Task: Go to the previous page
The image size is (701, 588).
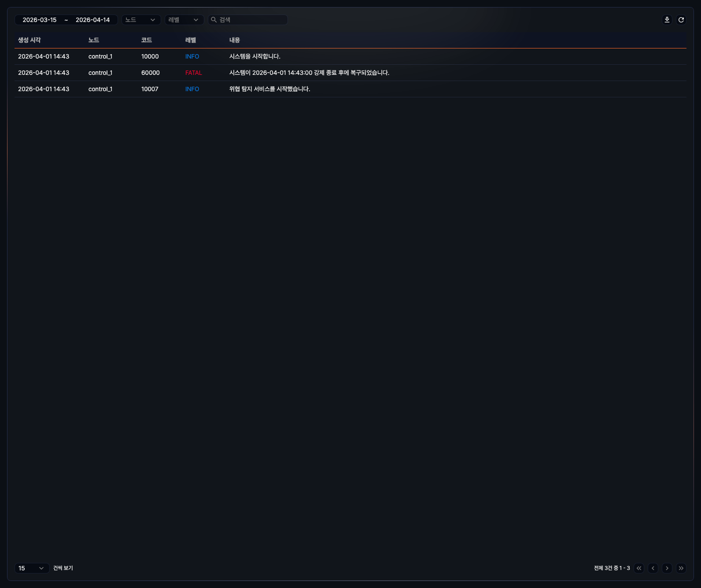Action: 653,568
